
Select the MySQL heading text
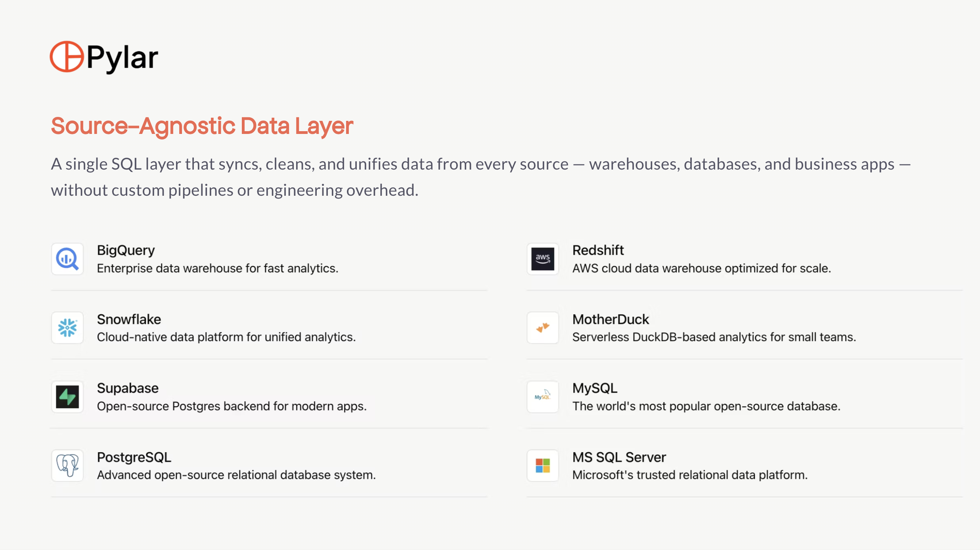[x=595, y=388]
